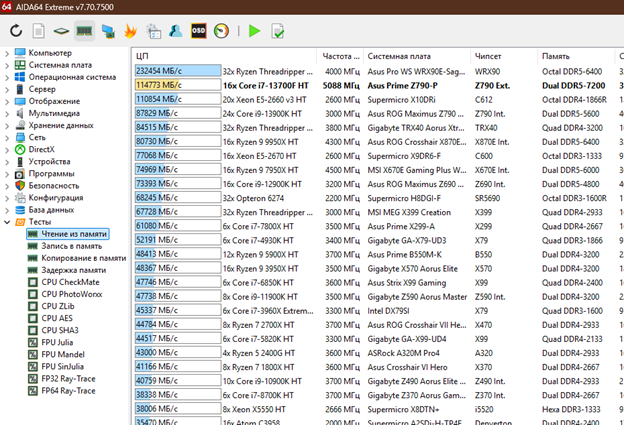Expand the Отображение tree node
Image resolution: width=624 pixels, height=425 pixels.
[x=7, y=101]
